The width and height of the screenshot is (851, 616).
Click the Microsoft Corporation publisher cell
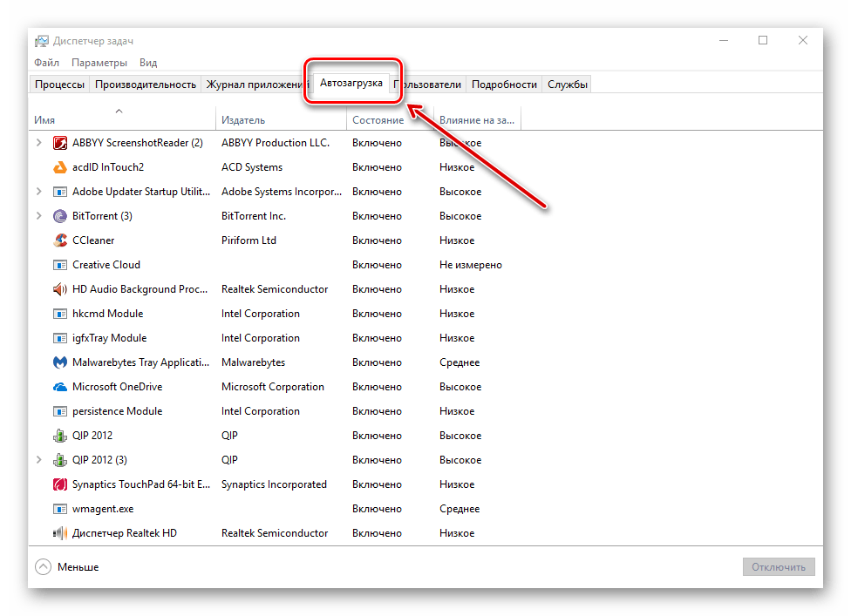273,387
